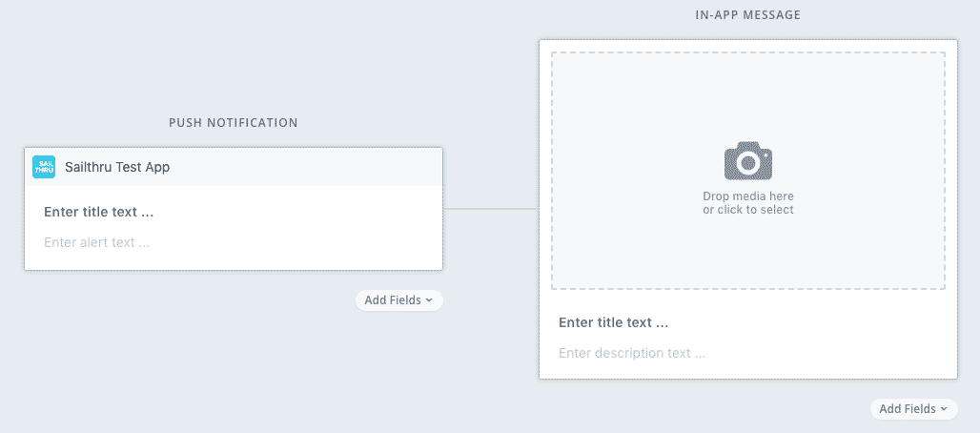
Task: Select the 'Sailthru Test App' name label
Action: [117, 167]
